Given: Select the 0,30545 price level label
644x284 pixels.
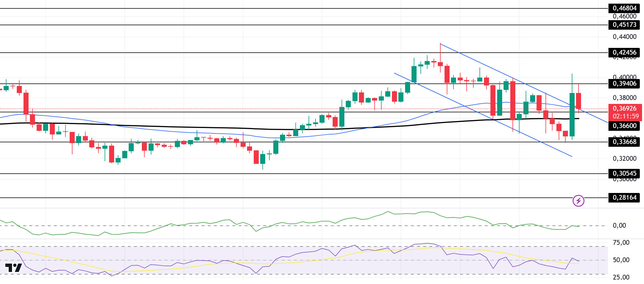Looking at the screenshot, I should pyautogui.click(x=624, y=174).
